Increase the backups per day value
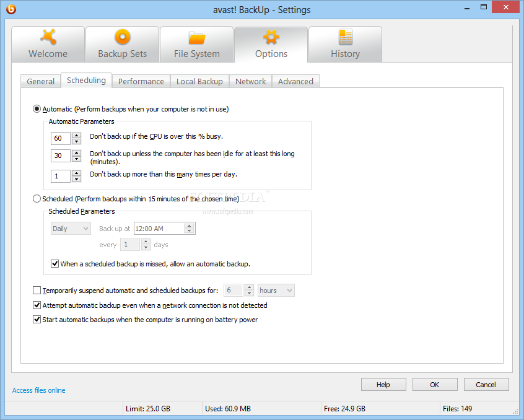Image resolution: width=524 pixels, height=420 pixels. 77,173
